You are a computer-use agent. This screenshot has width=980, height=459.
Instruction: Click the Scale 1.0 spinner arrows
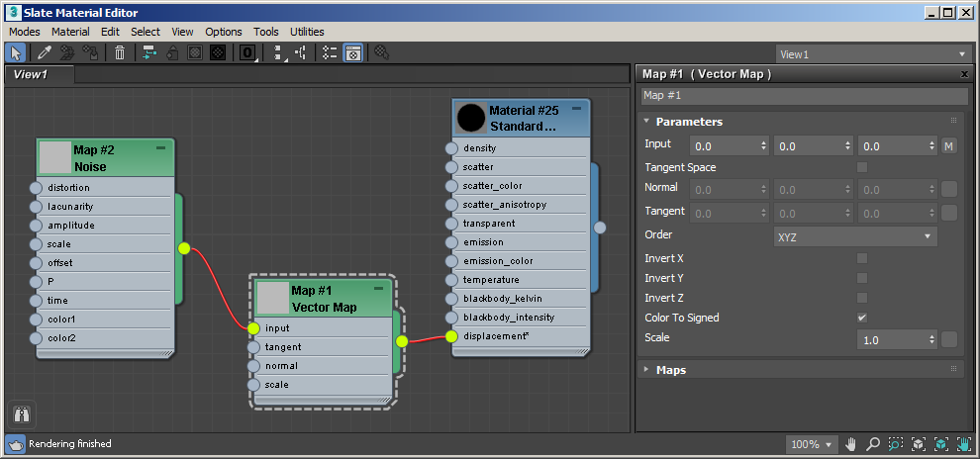coord(931,340)
